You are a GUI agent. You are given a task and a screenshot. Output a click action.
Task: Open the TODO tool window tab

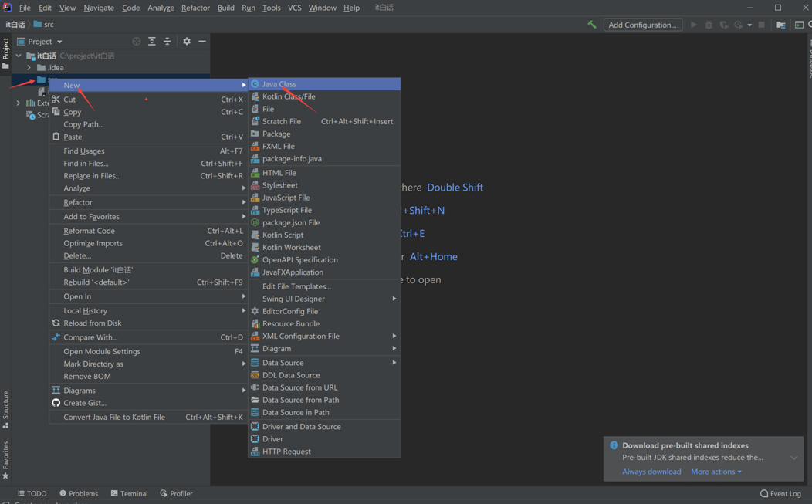tap(32, 493)
